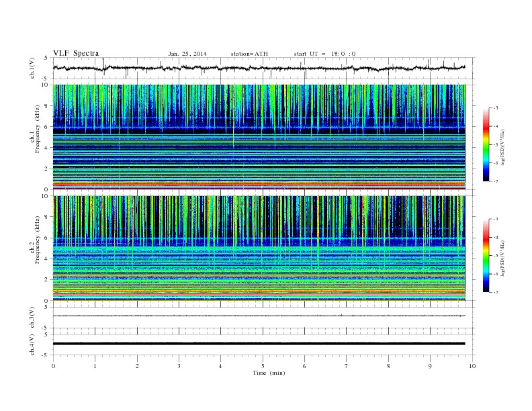Screen dimensions: 532x411
Task: Click the time axis tick label '8'
Action: (388, 366)
